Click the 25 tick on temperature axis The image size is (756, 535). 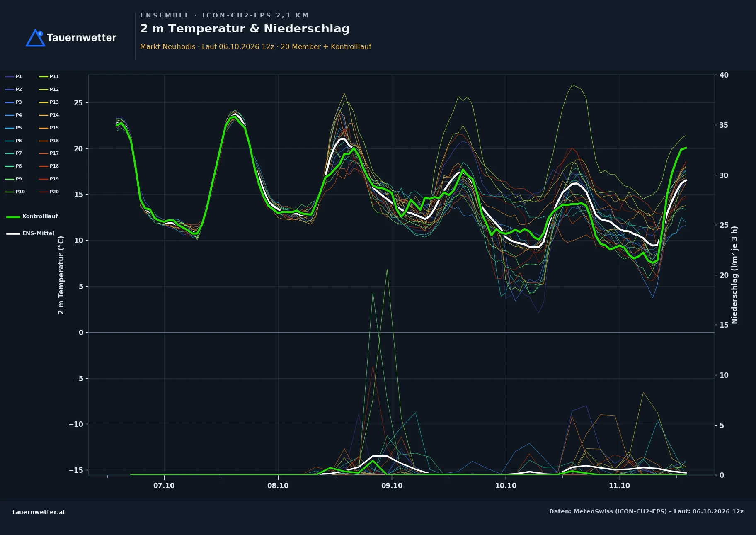[78, 103]
